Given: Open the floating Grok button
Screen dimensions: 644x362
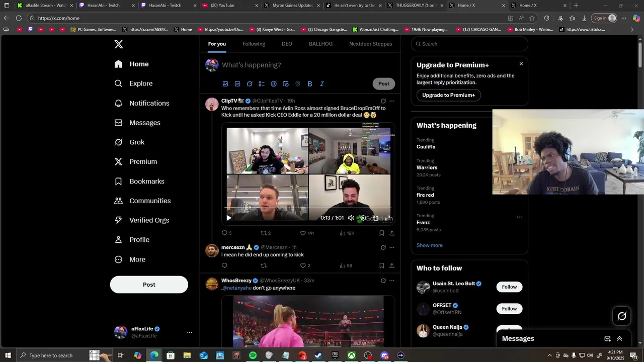Looking at the screenshot, I should click(x=622, y=316).
